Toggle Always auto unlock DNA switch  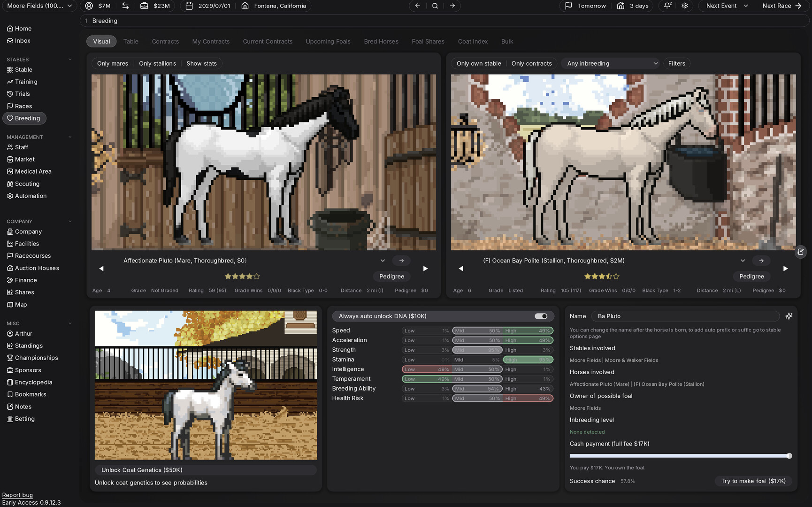tap(541, 316)
